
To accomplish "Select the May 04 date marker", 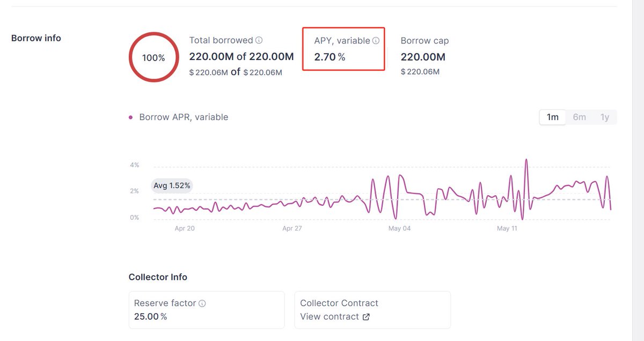I will click(399, 228).
